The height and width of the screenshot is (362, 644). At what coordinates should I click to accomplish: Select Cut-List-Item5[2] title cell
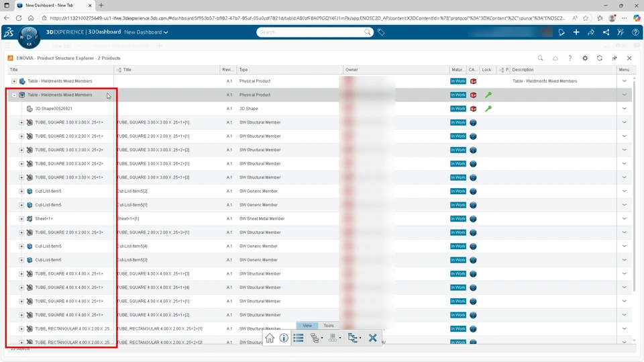point(132,191)
